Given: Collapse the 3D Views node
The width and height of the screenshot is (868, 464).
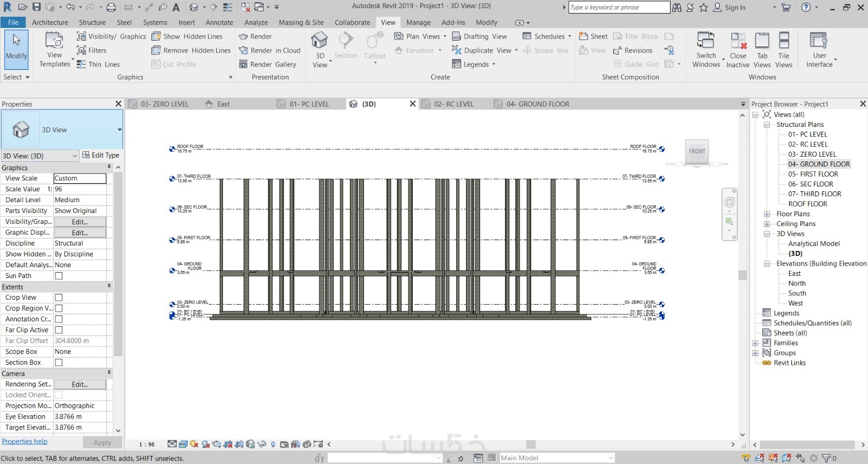Looking at the screenshot, I should click(767, 234).
